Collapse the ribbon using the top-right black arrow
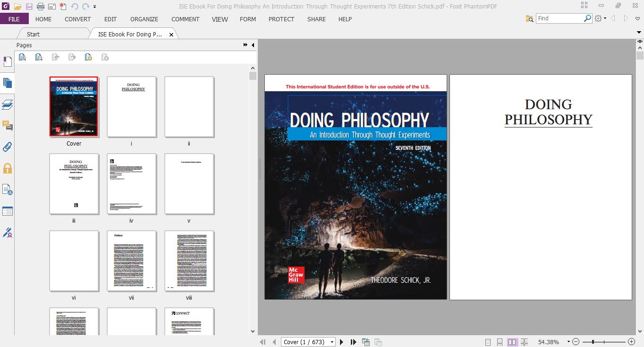Screen dimensions: 644x347 (639, 32)
